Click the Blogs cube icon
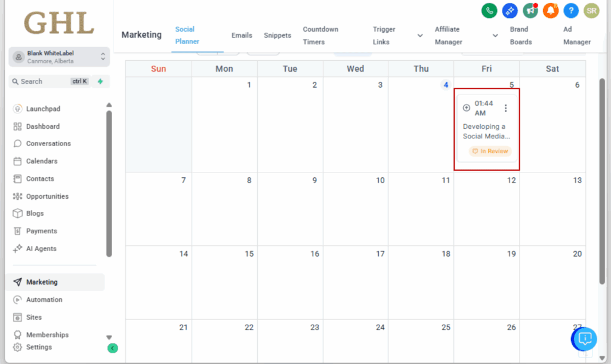This screenshot has width=611, height=364. point(17,213)
